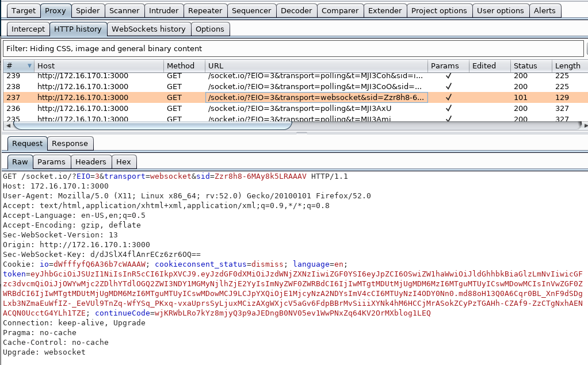Open the Repeater tab

click(x=205, y=11)
